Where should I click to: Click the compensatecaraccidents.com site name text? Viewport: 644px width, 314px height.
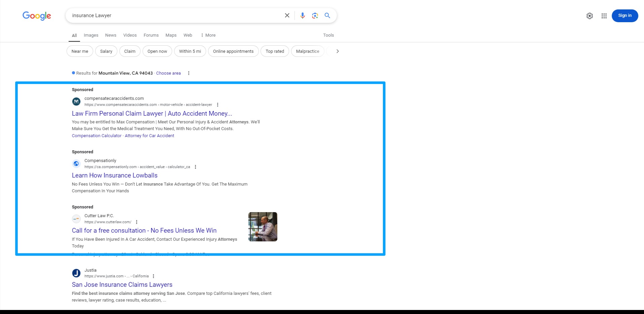[x=114, y=99]
